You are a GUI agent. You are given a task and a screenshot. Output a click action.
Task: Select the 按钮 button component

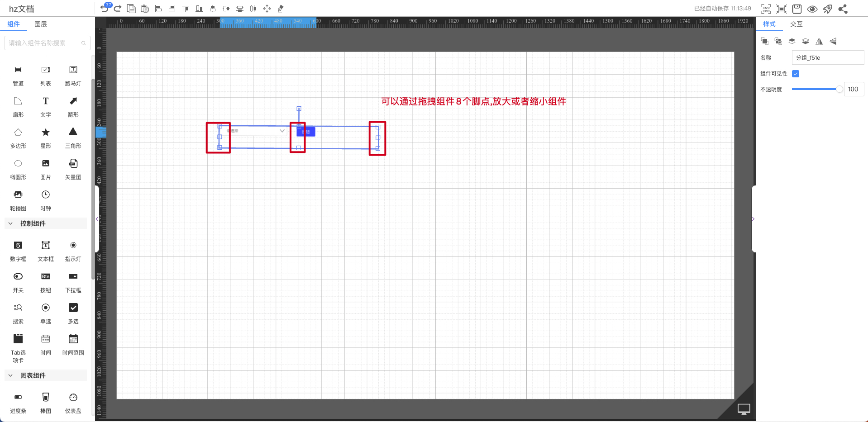pos(46,282)
